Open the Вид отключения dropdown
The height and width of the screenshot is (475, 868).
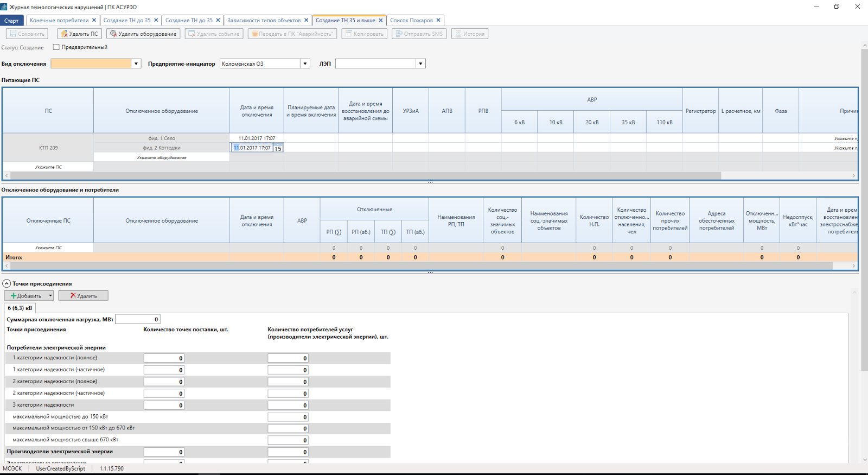pos(136,64)
